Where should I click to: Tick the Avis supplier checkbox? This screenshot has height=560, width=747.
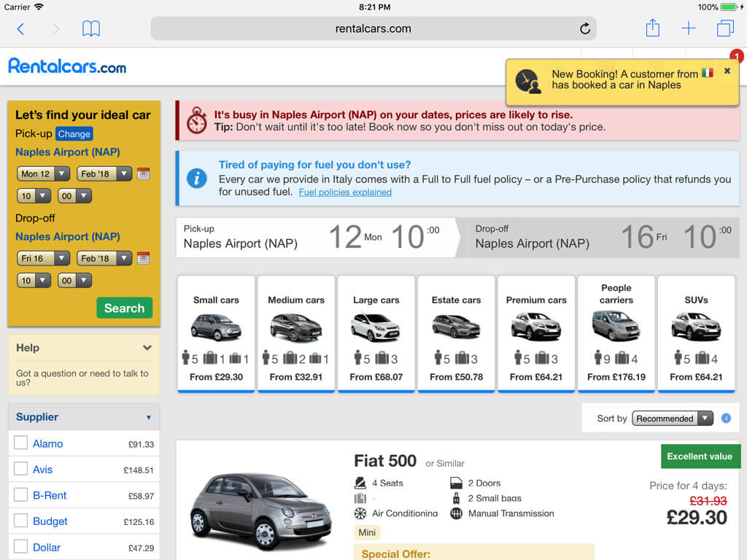pyautogui.click(x=20, y=469)
